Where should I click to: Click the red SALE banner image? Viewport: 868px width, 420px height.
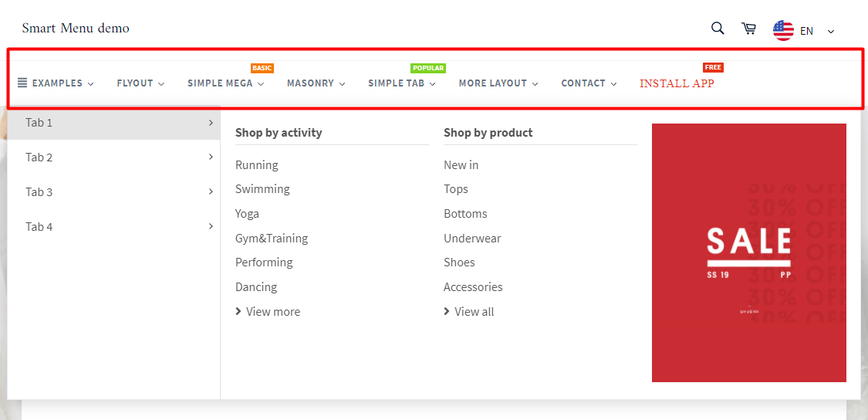[x=748, y=252]
